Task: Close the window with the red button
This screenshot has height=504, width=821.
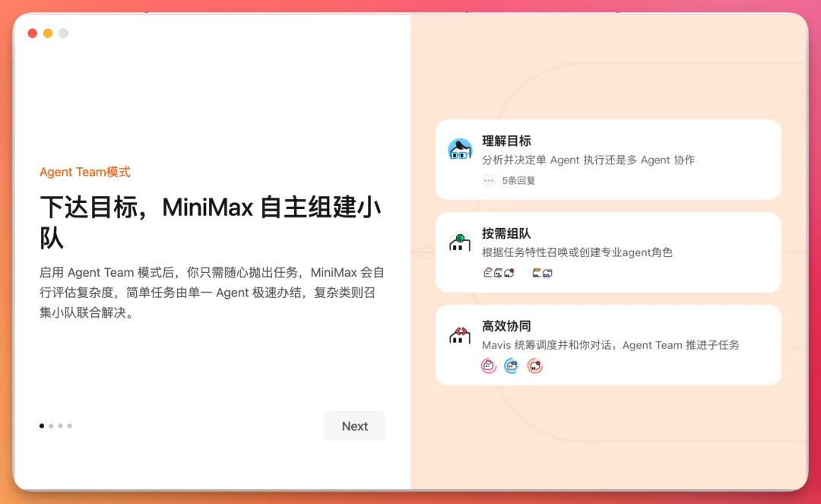Action: [x=33, y=33]
